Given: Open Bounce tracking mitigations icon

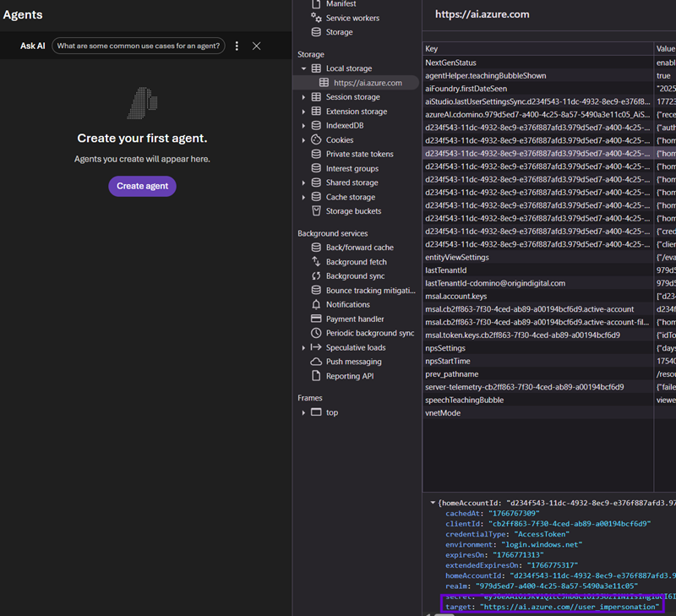Looking at the screenshot, I should pyautogui.click(x=316, y=290).
